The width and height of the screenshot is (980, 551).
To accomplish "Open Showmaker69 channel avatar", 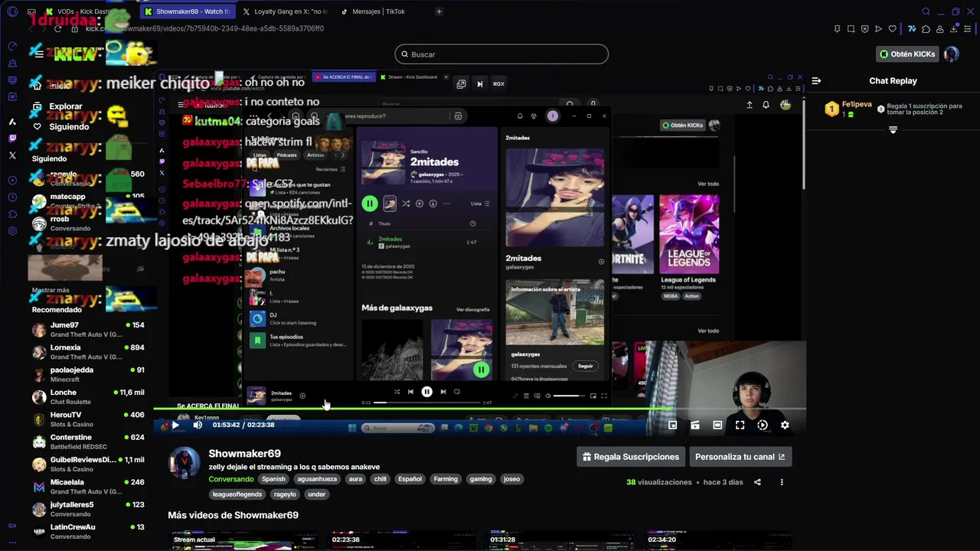I will pyautogui.click(x=185, y=464).
